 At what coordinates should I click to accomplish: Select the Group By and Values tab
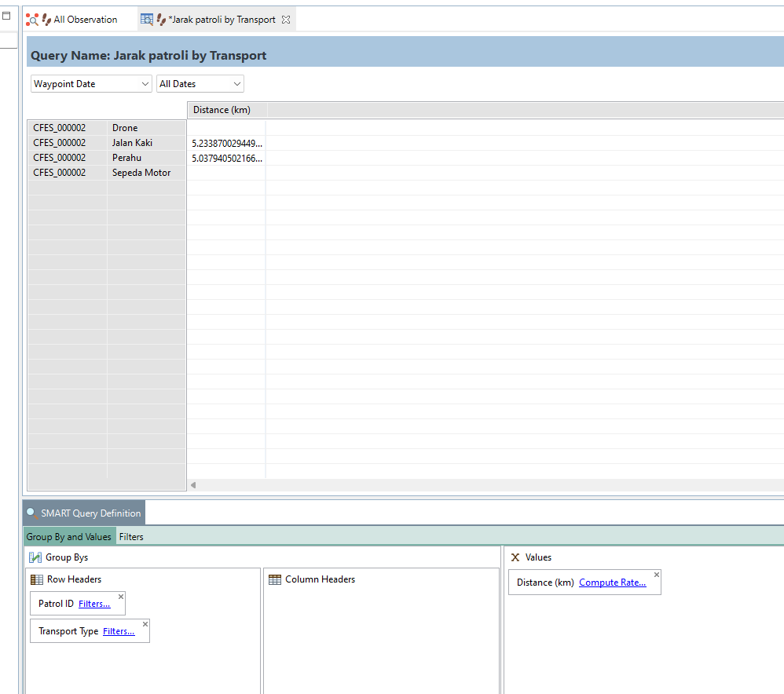(69, 537)
